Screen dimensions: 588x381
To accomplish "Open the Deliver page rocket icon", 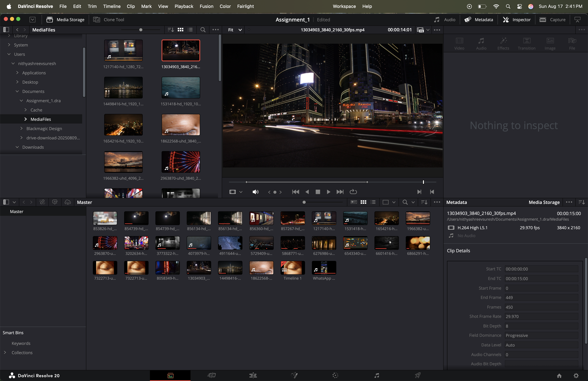I will [x=417, y=375].
